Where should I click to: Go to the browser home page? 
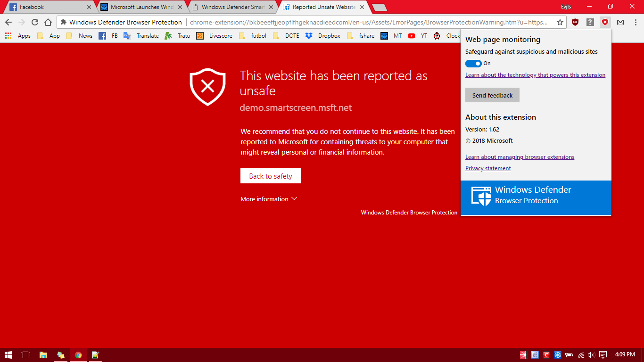pos(48,22)
